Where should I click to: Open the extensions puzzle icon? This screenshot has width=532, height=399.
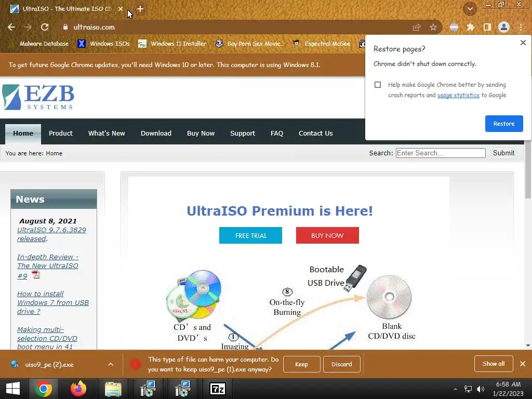[470, 27]
